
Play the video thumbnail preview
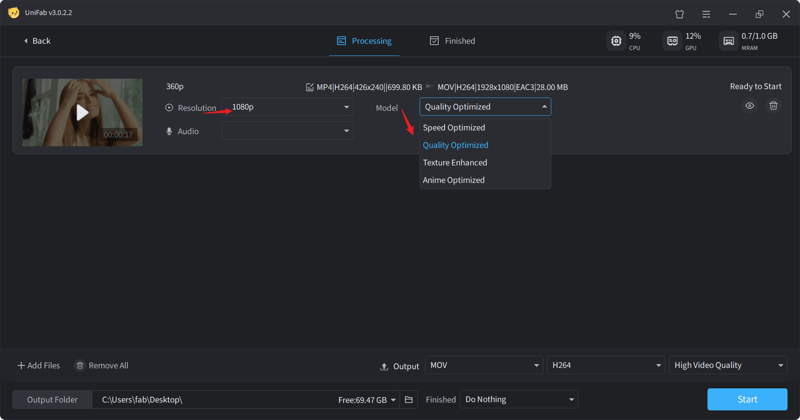pyautogui.click(x=82, y=113)
